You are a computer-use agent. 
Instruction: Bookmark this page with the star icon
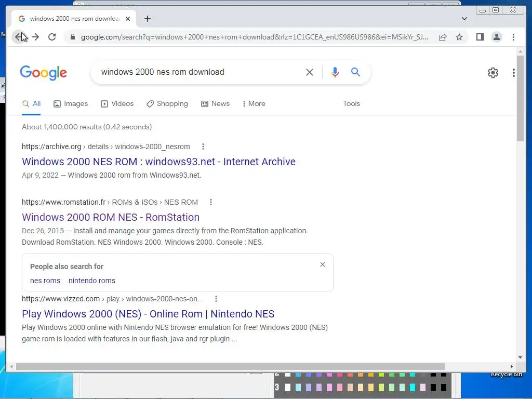pyautogui.click(x=459, y=37)
